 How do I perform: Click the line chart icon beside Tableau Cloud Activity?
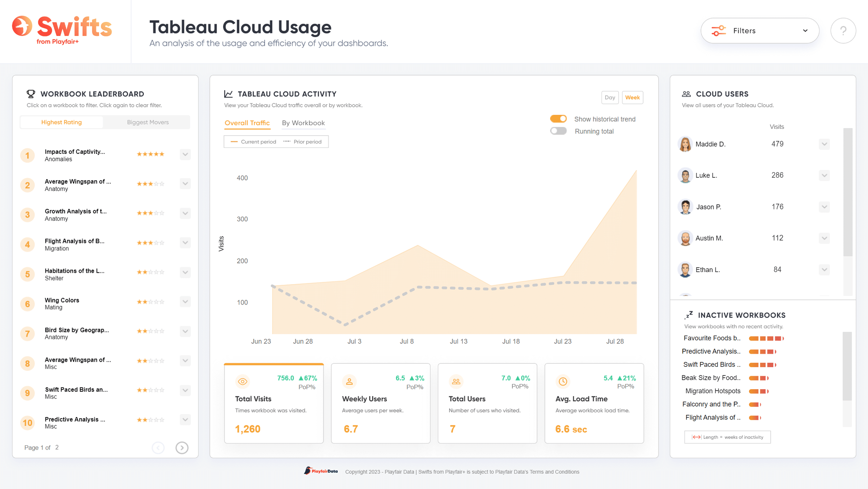228,94
